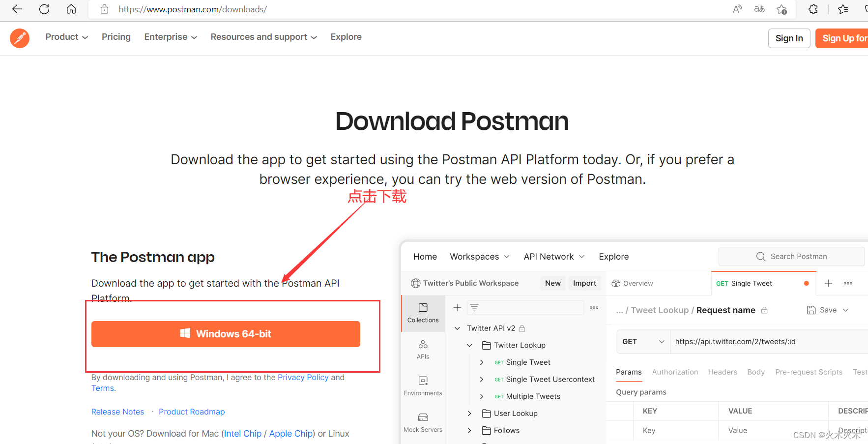This screenshot has height=444, width=868.
Task: Click the browser extensions puzzle icon
Action: (x=812, y=9)
